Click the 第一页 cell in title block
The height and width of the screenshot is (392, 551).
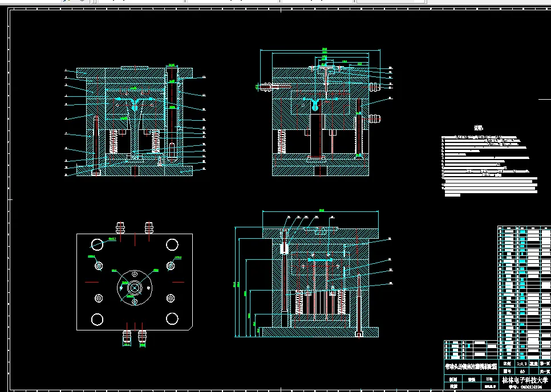(545, 364)
